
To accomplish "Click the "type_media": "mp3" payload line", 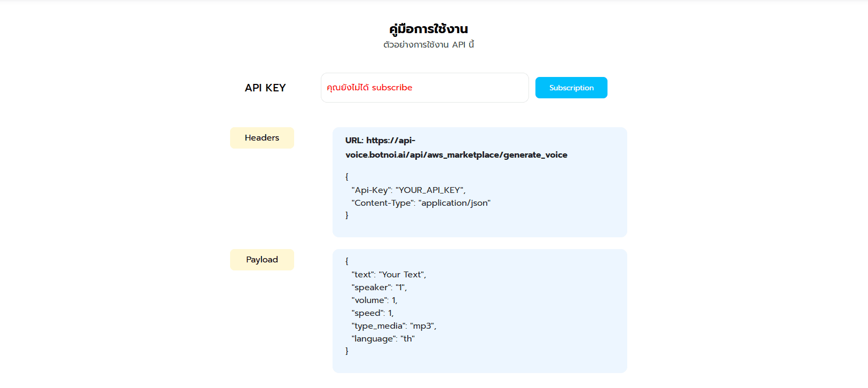I will (x=394, y=326).
